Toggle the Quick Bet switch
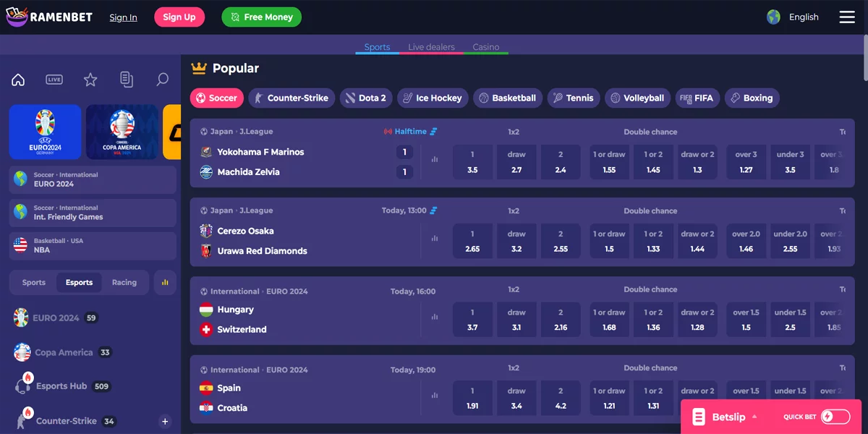868x434 pixels. point(835,417)
